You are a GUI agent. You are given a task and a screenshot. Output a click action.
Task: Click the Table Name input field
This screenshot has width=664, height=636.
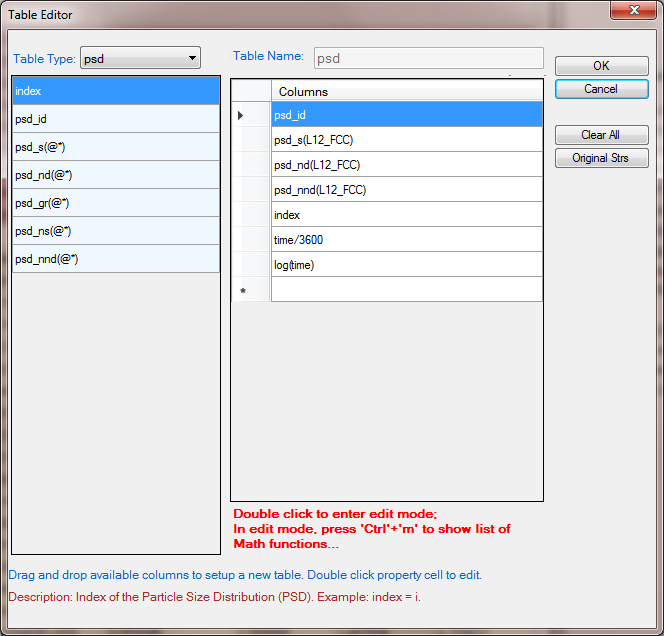point(428,58)
